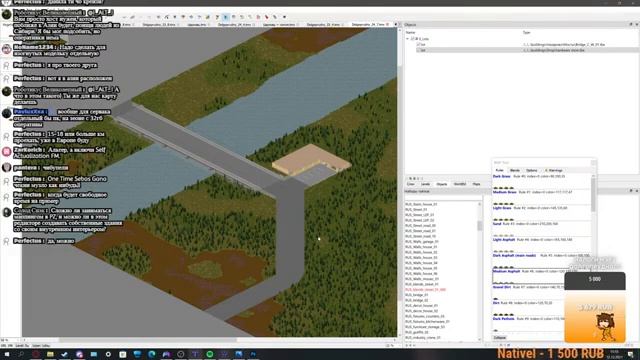Open the Options tab in BMP Tools
The height and width of the screenshot is (360, 640).
(x=531, y=170)
